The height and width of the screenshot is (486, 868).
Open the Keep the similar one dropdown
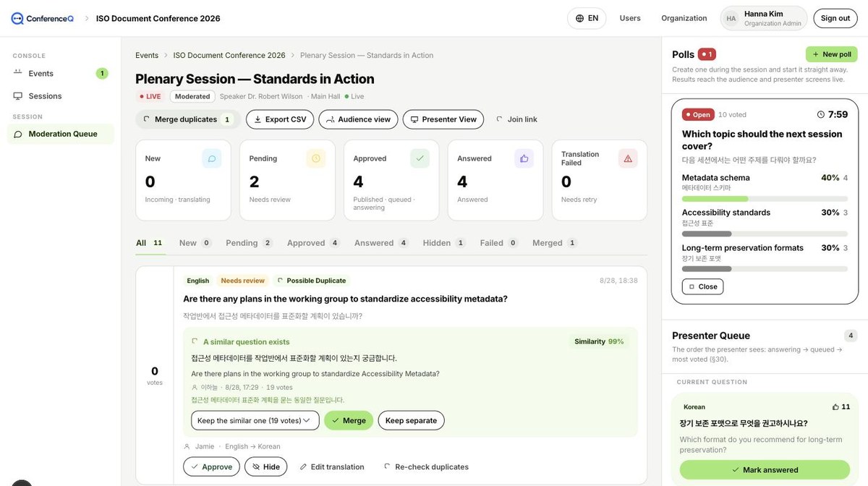(255, 420)
